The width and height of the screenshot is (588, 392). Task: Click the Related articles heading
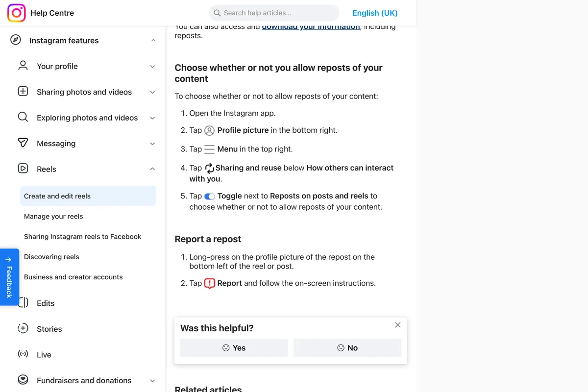click(x=208, y=389)
